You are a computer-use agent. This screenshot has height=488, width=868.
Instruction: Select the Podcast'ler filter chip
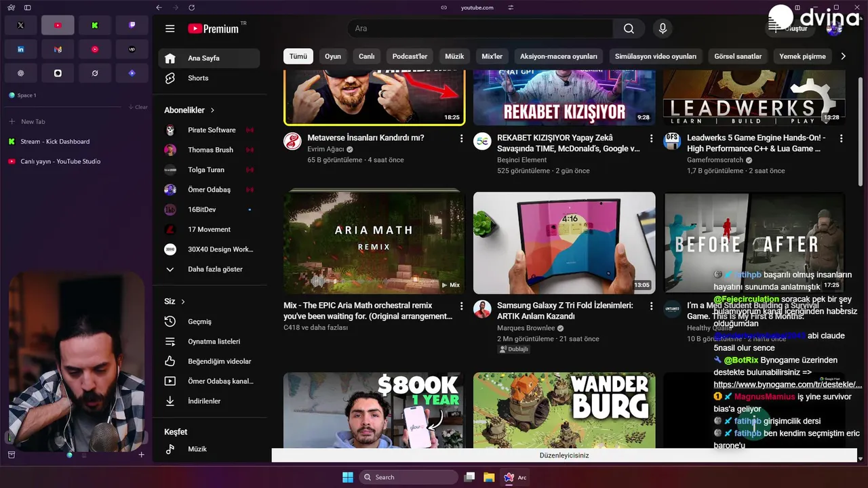(x=410, y=56)
